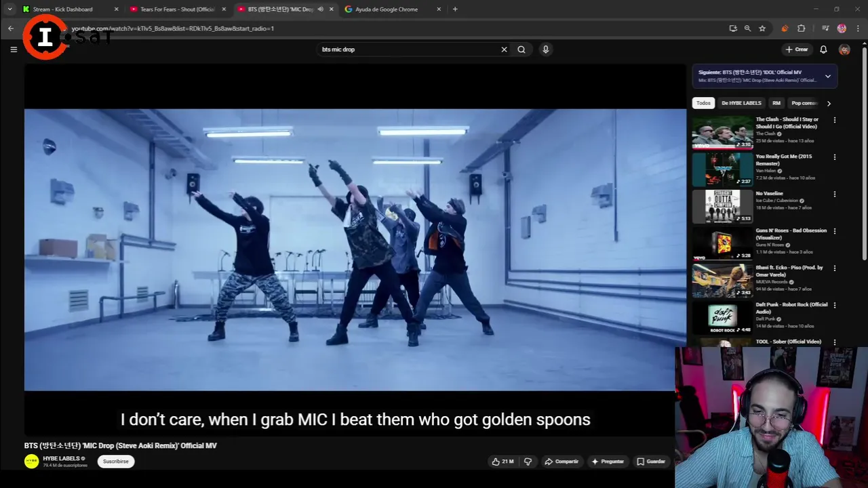Open the Van Halen channel name link
868x488 pixels.
766,171
